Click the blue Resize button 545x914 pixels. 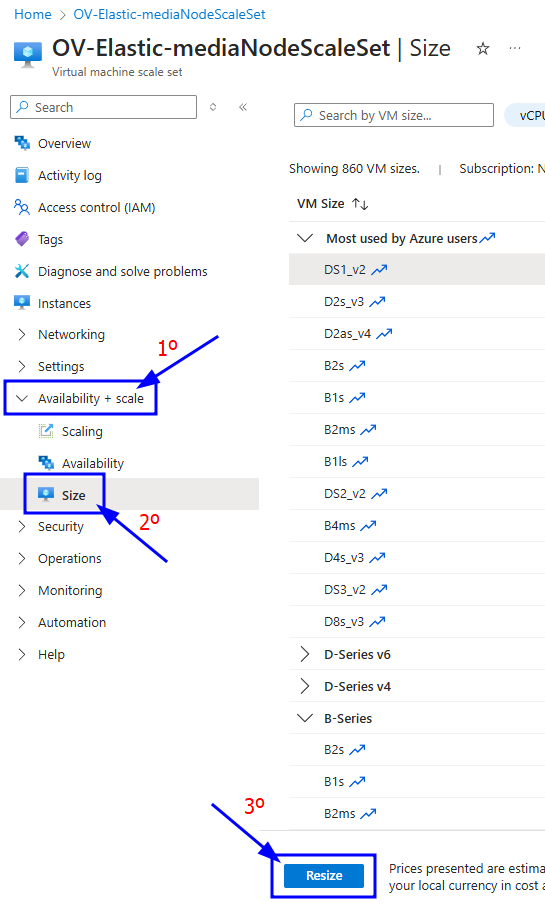pos(324,875)
